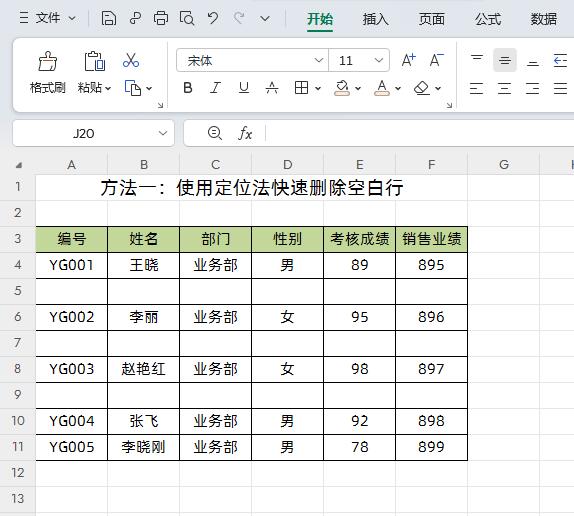This screenshot has width=574, height=516.
Task: Increase font size with A+ icon
Action: pyautogui.click(x=409, y=60)
